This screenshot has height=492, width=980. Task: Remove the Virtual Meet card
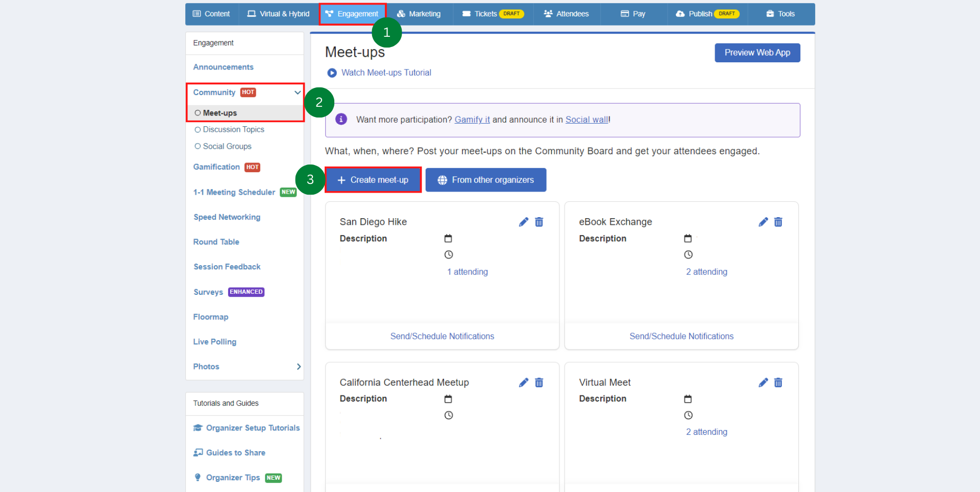[778, 383]
